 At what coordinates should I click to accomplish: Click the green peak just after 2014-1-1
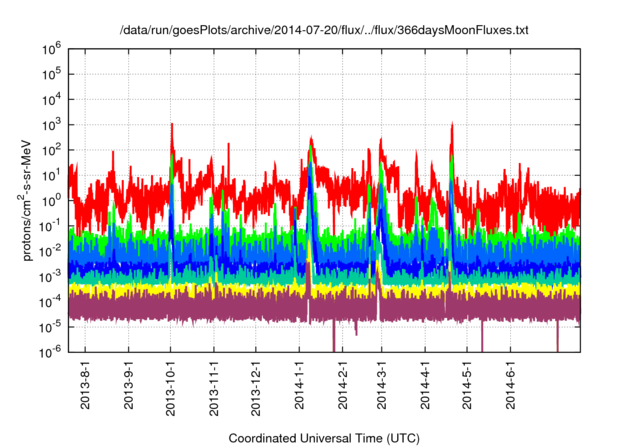(312, 150)
